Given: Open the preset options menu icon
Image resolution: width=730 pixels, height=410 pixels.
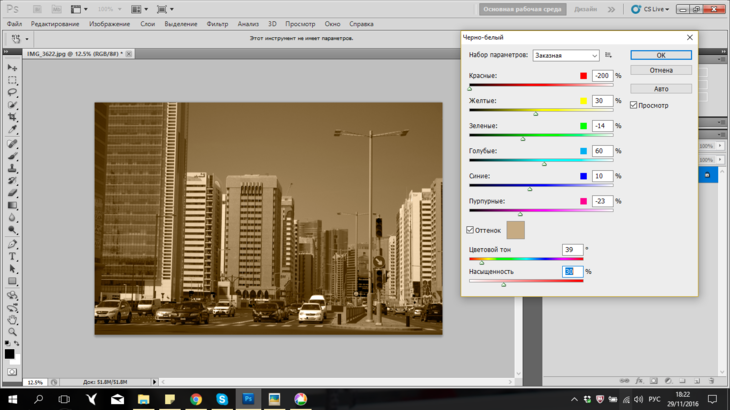Looking at the screenshot, I should (608, 55).
